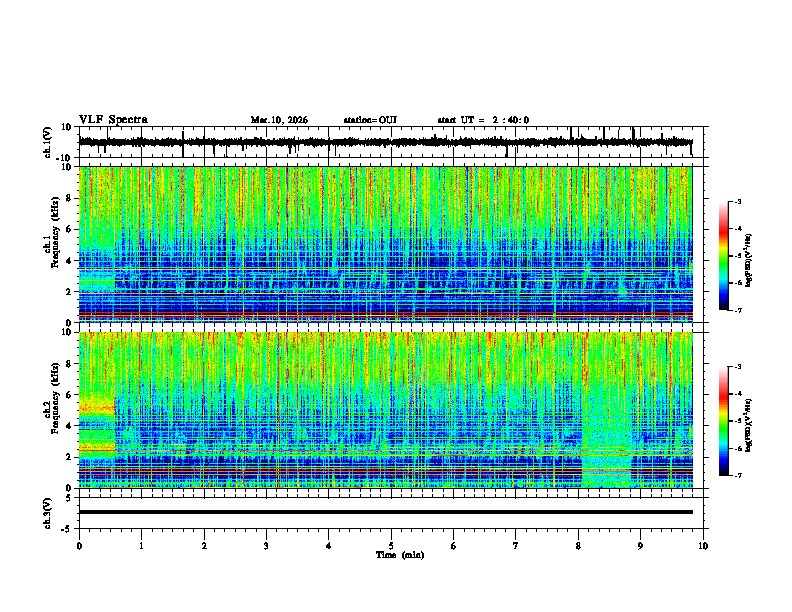Click the time axis tick label "2"

tap(204, 546)
